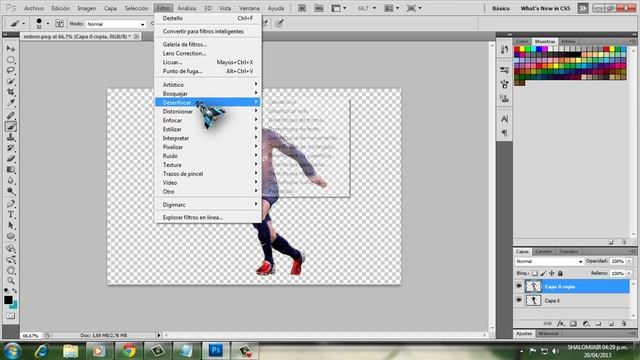Open the tool preset picker arrow
This screenshot has height=360, width=640.
click(24, 24)
